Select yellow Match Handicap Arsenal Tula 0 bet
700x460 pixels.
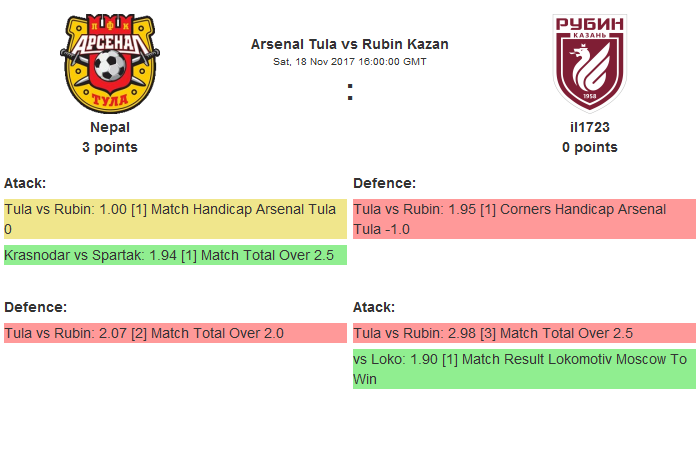175,219
